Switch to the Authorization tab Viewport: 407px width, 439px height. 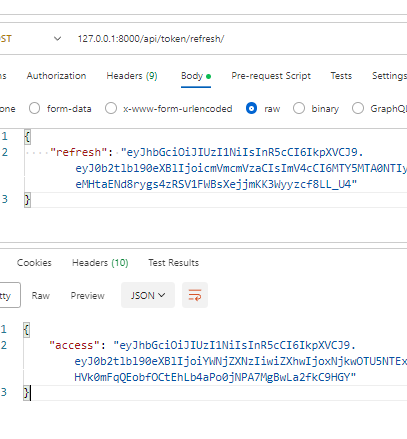click(56, 76)
